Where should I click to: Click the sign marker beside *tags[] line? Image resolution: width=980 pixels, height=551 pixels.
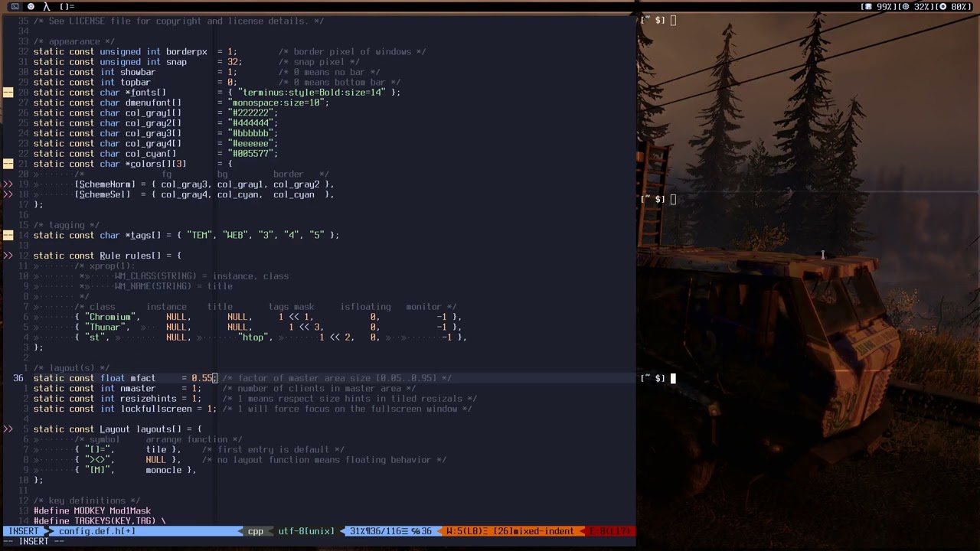point(8,235)
